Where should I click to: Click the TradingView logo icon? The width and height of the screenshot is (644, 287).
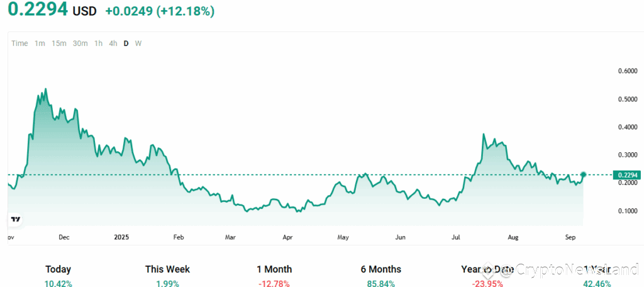(16, 219)
